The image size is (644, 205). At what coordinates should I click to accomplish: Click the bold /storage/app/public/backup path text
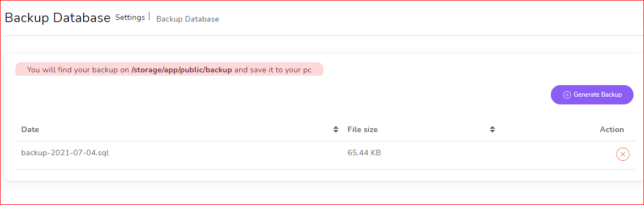click(181, 70)
